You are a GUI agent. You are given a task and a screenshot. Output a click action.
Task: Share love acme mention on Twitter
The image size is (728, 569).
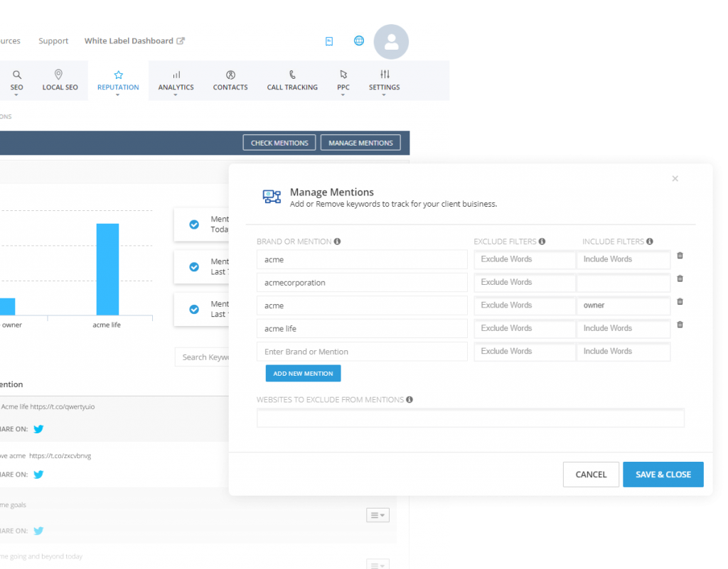click(x=38, y=475)
